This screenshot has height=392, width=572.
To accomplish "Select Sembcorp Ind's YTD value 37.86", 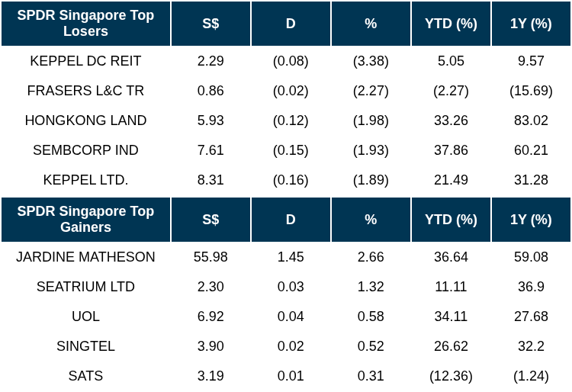I will pos(451,150).
